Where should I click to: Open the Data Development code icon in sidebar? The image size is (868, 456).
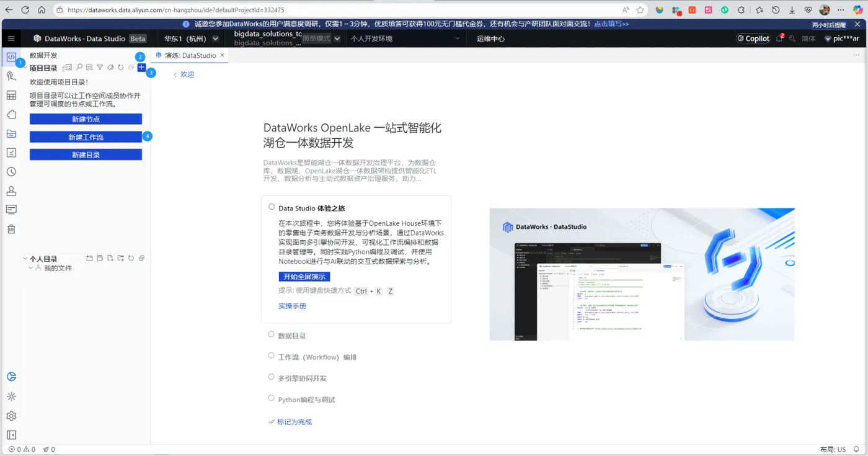(x=11, y=56)
